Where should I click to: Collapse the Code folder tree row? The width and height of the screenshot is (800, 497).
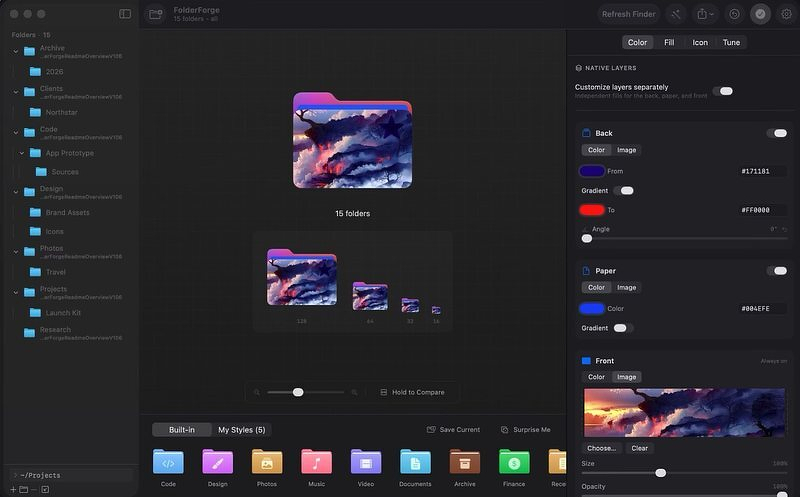click(x=16, y=133)
